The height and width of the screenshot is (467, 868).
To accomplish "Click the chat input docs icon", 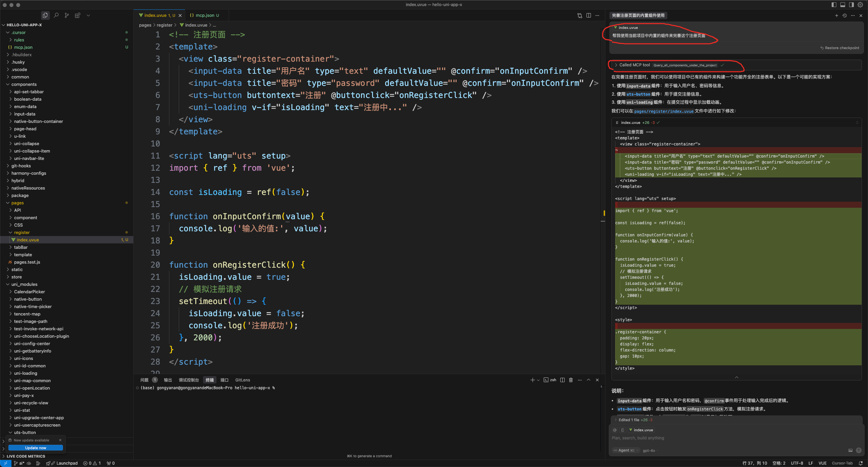I will coord(623,430).
